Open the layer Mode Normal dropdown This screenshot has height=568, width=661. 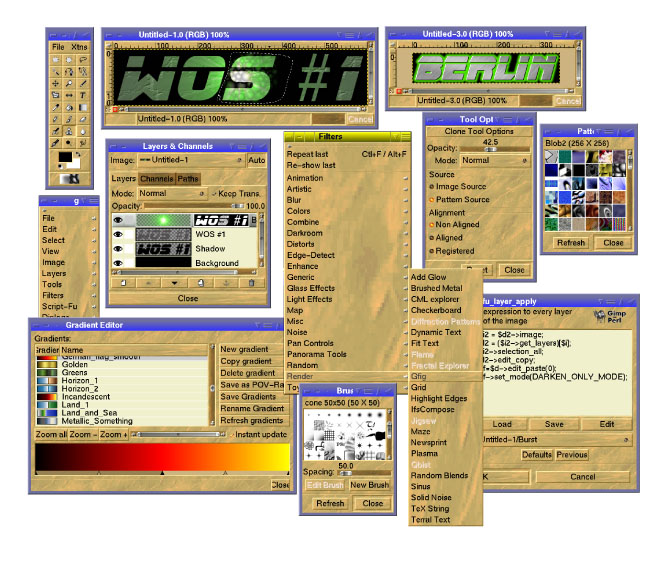pos(171,193)
